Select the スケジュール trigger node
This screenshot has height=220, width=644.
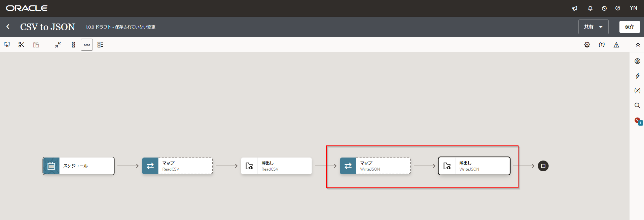coord(78,166)
